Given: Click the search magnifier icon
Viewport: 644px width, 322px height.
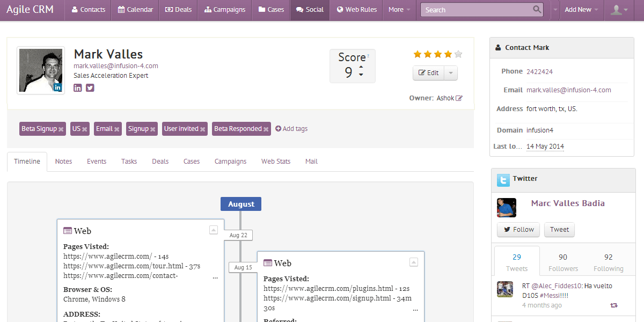Looking at the screenshot, I should [537, 10].
